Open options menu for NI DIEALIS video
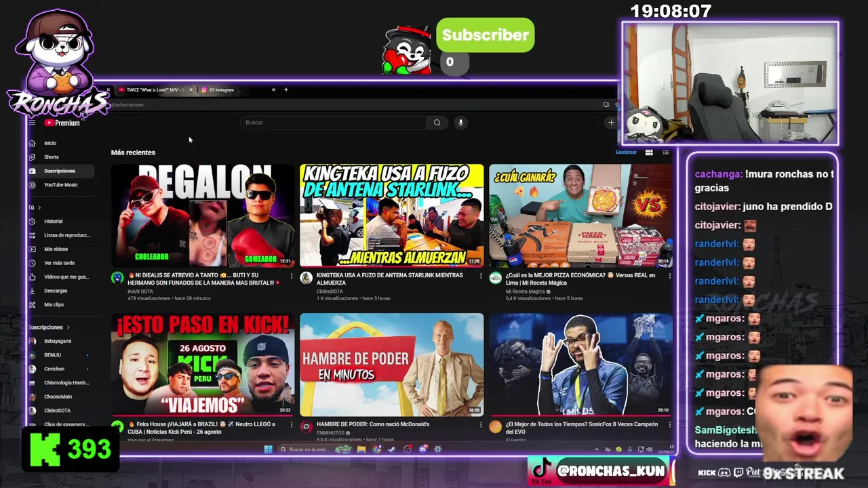This screenshot has width=868, height=488. pyautogui.click(x=292, y=276)
